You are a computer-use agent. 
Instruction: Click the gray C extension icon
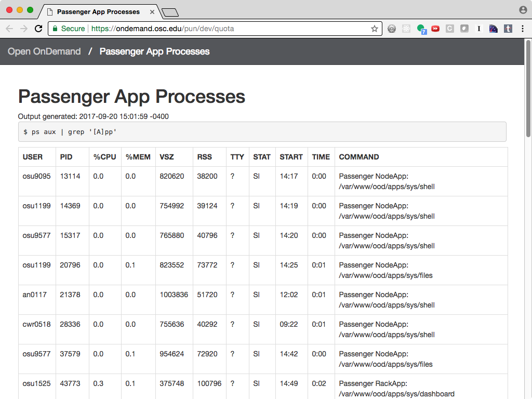point(450,29)
